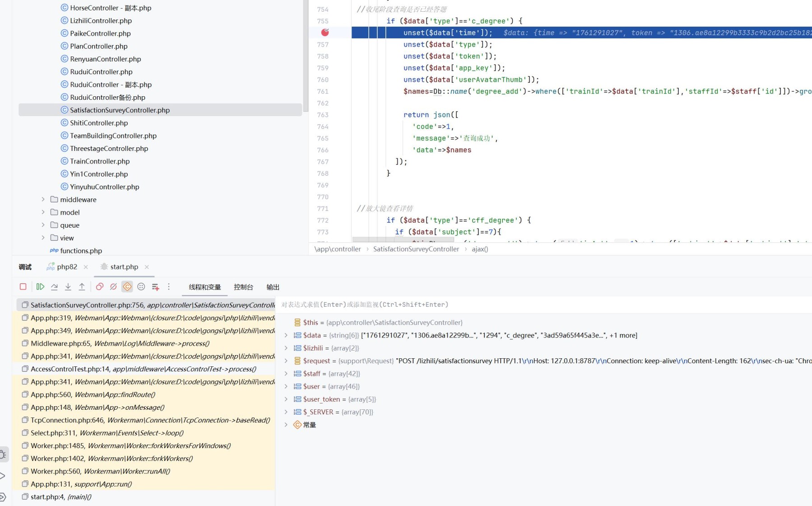This screenshot has height=506, width=812.
Task: Open TrainController.php from the file tree
Action: point(99,161)
